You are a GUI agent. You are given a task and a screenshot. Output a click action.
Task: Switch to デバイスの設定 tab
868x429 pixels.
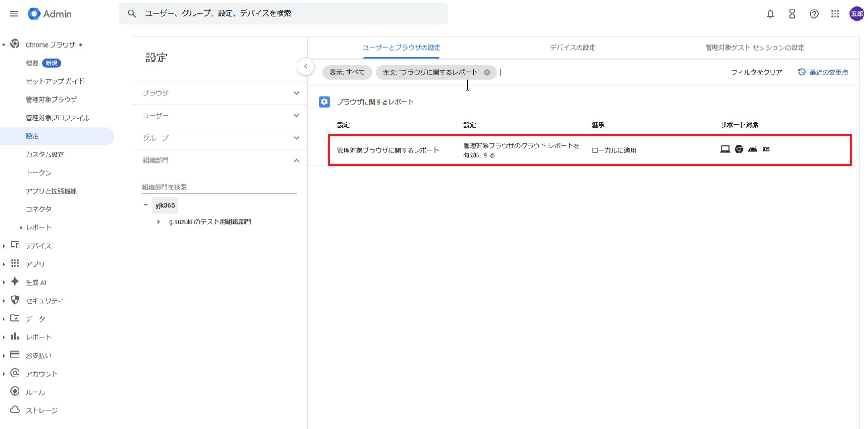click(572, 48)
